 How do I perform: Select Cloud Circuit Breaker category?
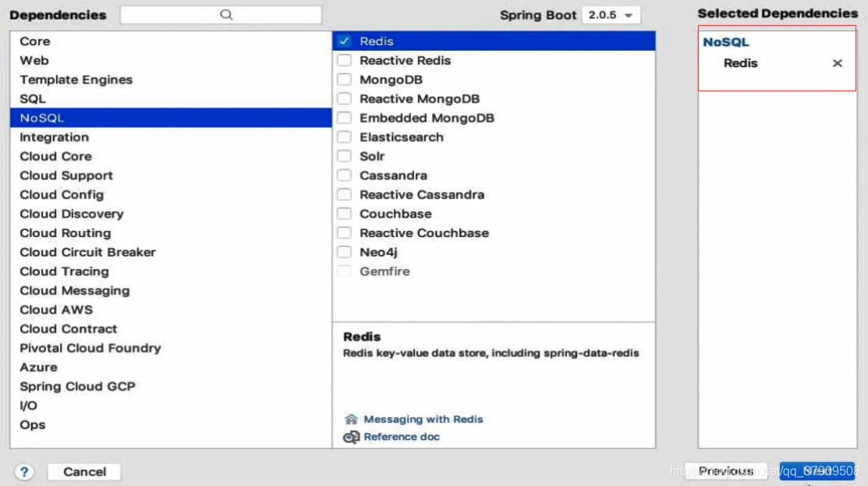click(x=171, y=252)
